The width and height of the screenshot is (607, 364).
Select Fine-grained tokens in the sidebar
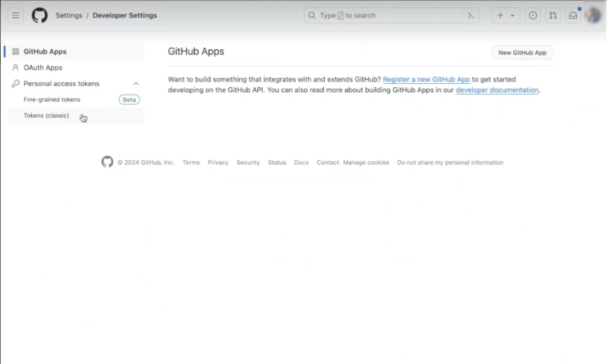click(52, 100)
